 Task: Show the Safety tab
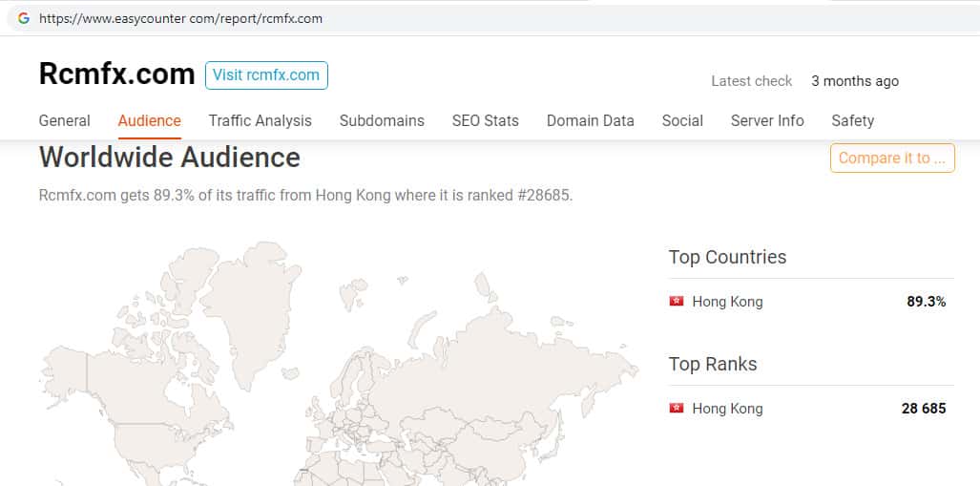pos(852,120)
